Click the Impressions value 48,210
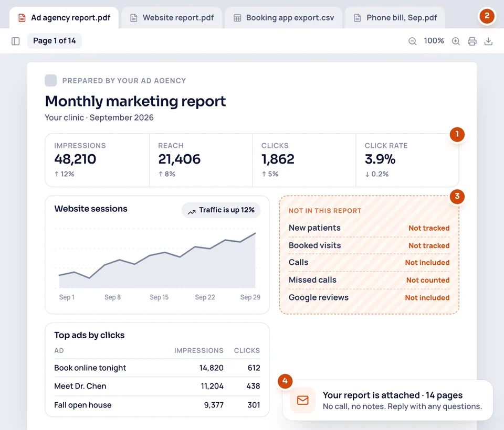Viewport: 504px width, 430px height. coord(75,159)
